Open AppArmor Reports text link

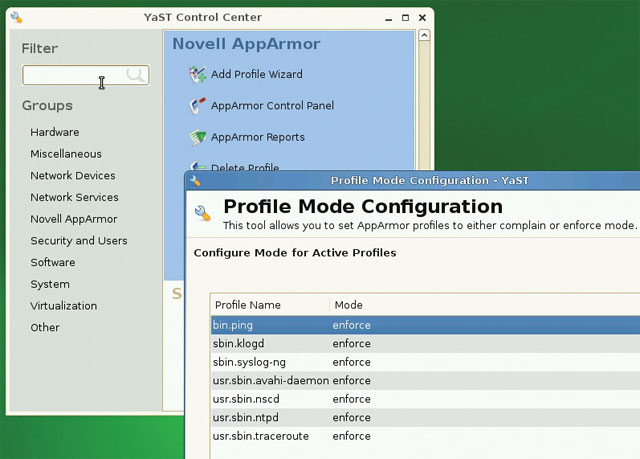pyautogui.click(x=258, y=137)
